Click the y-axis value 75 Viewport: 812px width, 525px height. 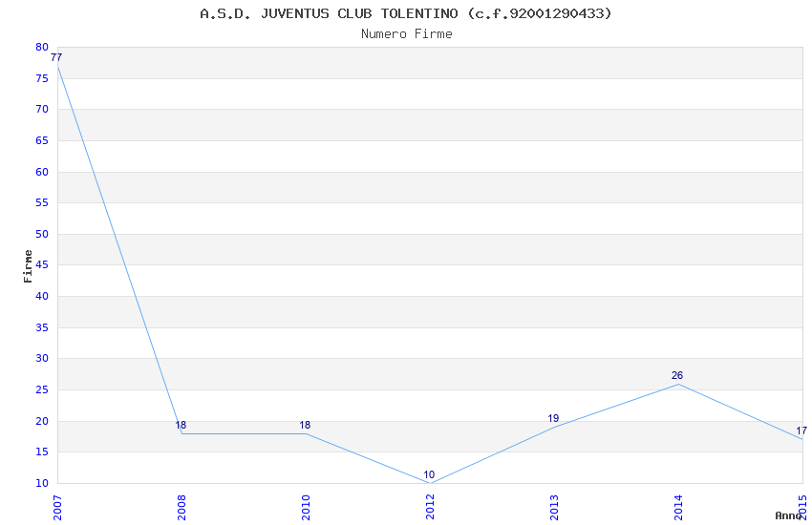(x=42, y=78)
